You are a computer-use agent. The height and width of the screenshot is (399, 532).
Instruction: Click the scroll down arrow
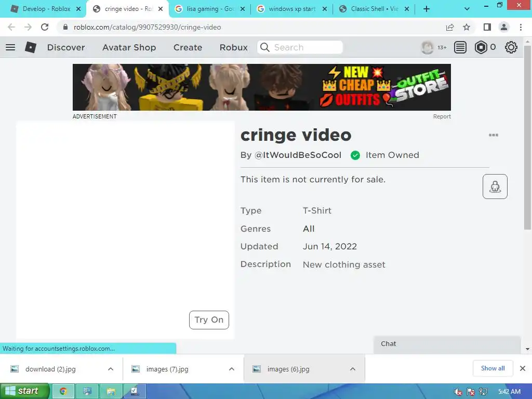click(527, 349)
